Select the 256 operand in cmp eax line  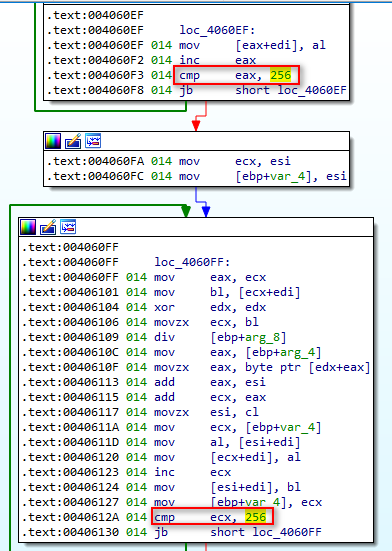tap(280, 75)
